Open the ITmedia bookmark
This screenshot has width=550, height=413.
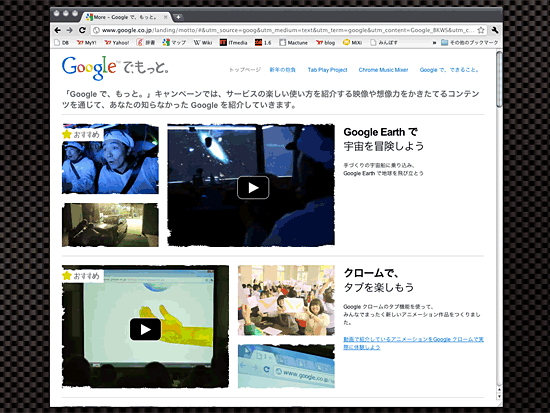click(x=233, y=42)
